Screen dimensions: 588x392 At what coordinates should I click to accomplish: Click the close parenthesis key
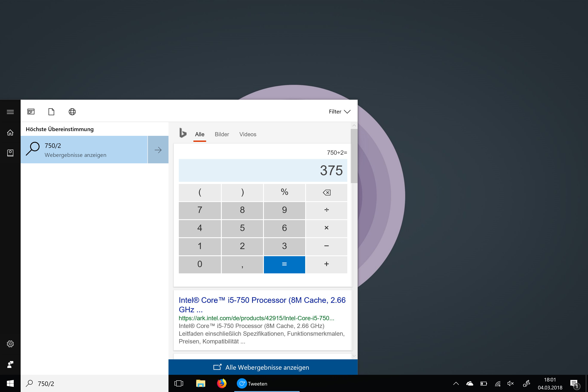pyautogui.click(x=242, y=193)
